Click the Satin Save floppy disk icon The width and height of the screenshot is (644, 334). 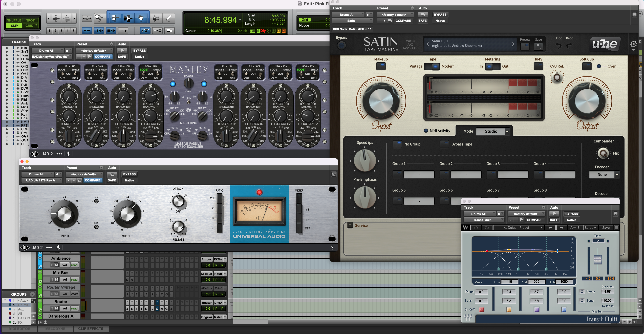(x=539, y=47)
